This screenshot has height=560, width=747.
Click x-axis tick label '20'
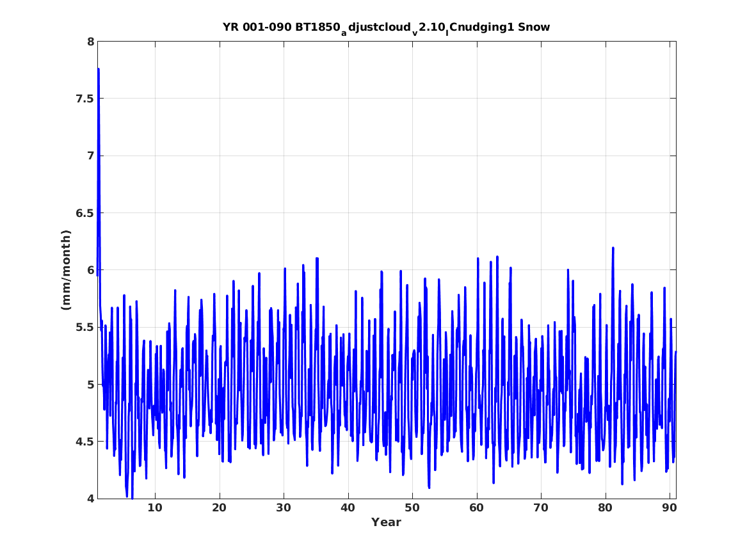[219, 508]
